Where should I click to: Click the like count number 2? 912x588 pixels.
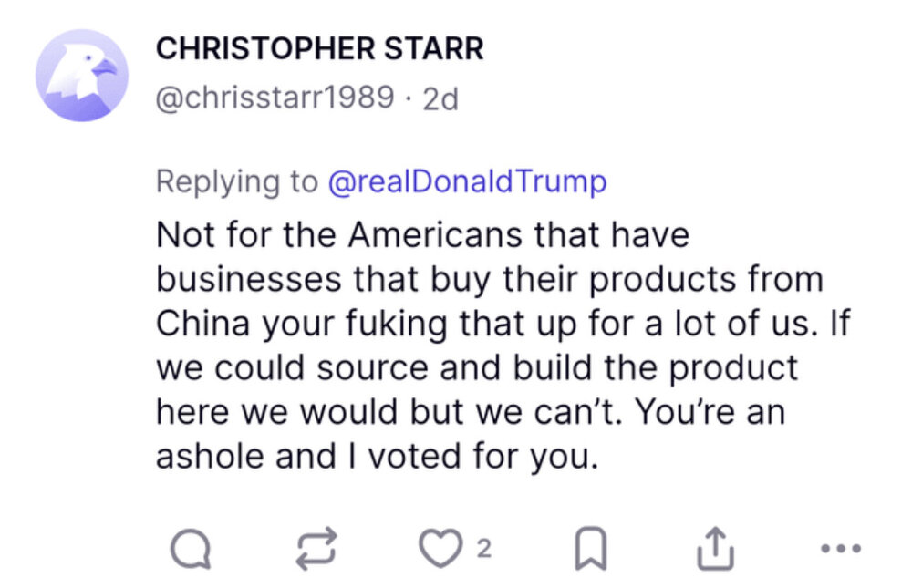pos(484,549)
